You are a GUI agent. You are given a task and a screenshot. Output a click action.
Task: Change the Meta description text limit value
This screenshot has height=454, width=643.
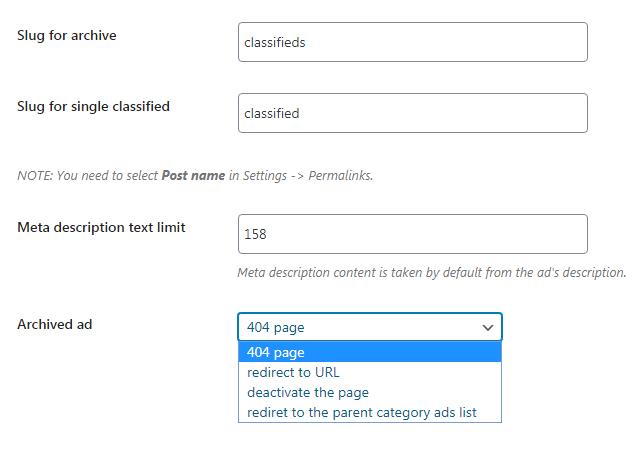click(x=413, y=234)
